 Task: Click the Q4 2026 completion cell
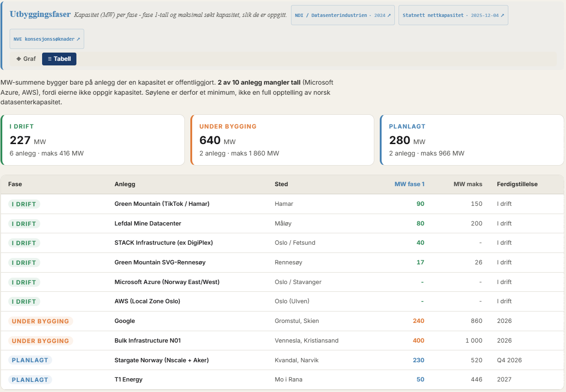509,360
